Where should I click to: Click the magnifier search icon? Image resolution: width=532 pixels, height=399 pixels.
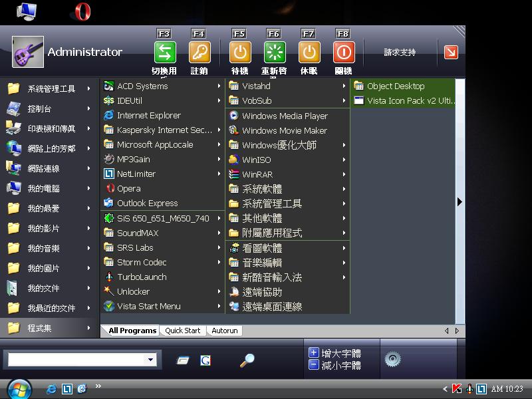pos(247,360)
